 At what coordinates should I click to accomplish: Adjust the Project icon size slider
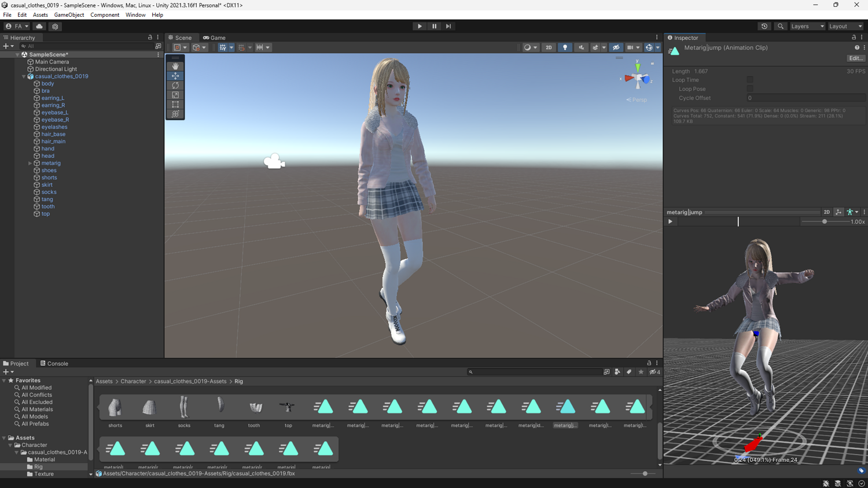(x=645, y=474)
